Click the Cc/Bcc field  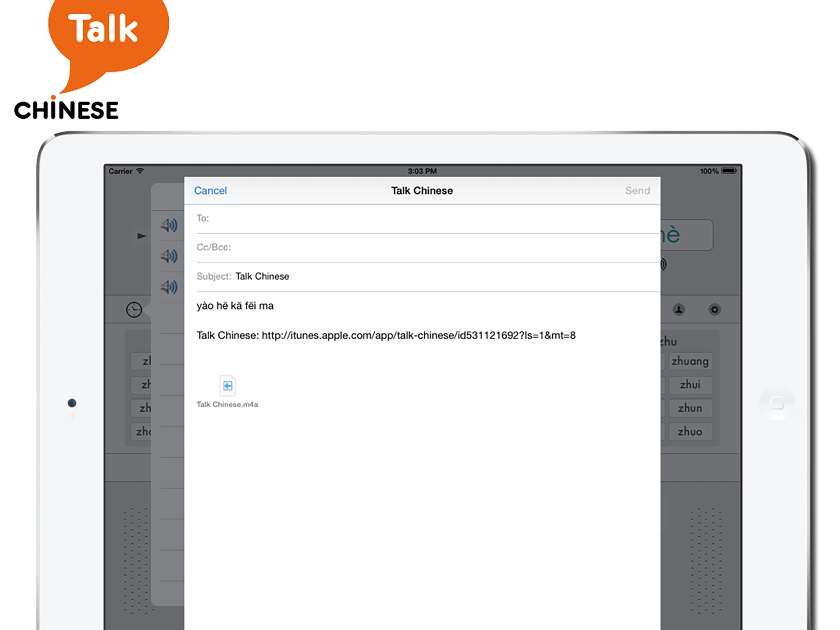click(428, 247)
